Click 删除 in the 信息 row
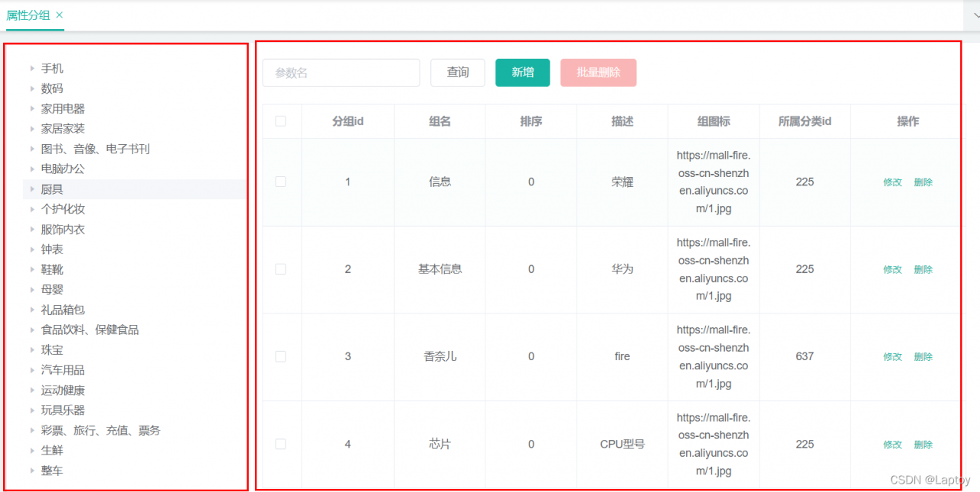 tap(923, 182)
